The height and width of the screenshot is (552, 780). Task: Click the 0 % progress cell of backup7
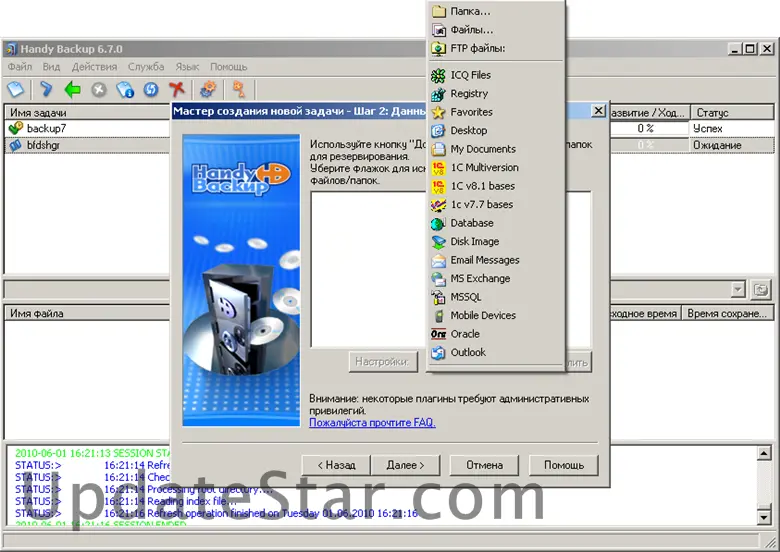[x=646, y=128]
